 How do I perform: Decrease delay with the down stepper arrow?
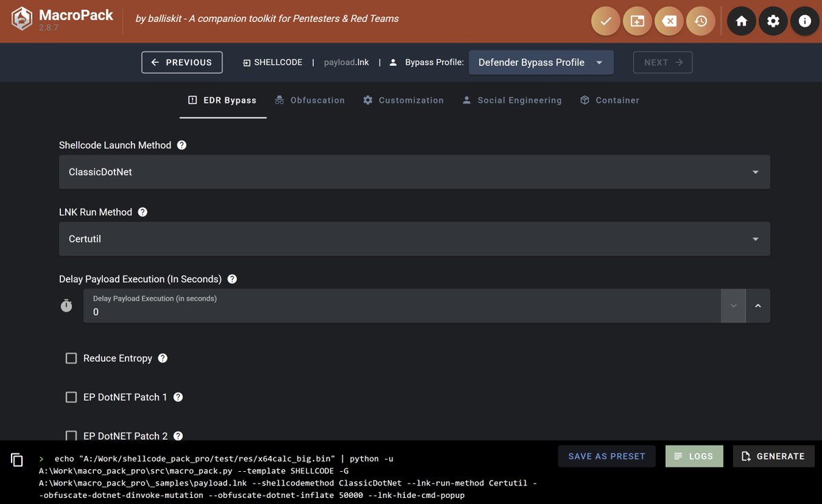(733, 306)
